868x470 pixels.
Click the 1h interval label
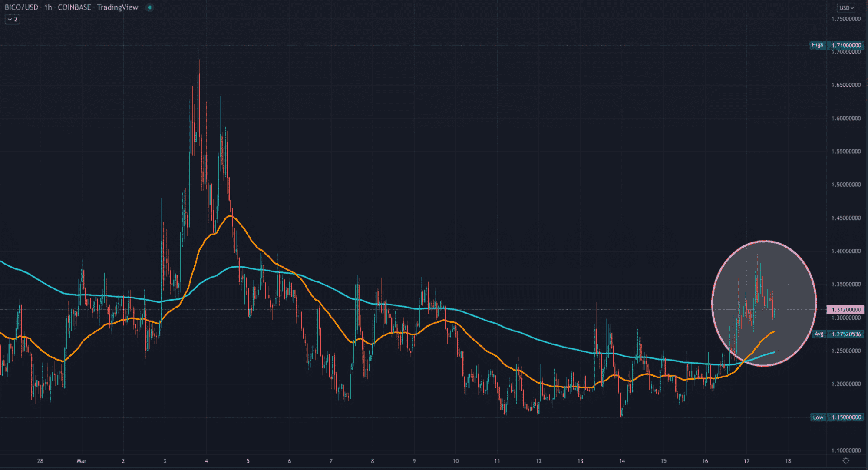point(48,7)
